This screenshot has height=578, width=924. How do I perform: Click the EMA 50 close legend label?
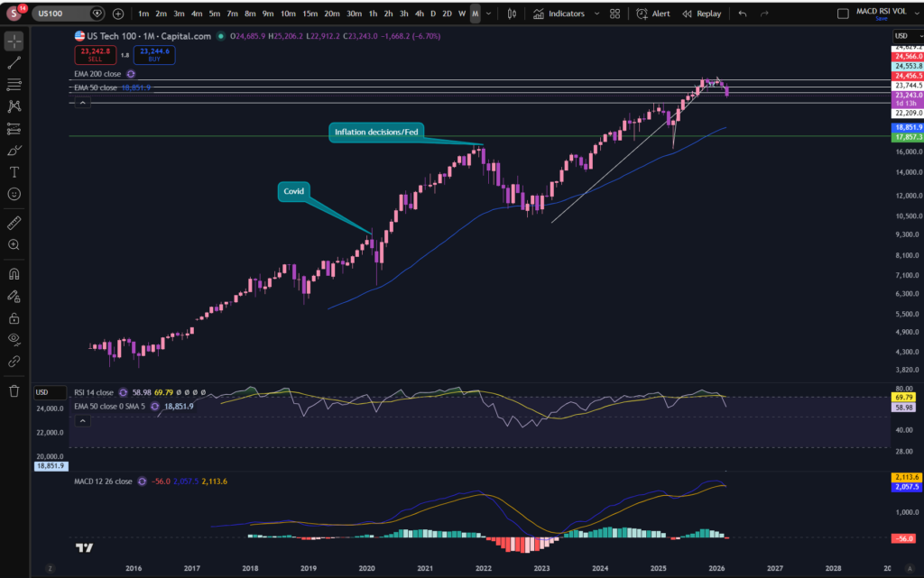(x=96, y=87)
